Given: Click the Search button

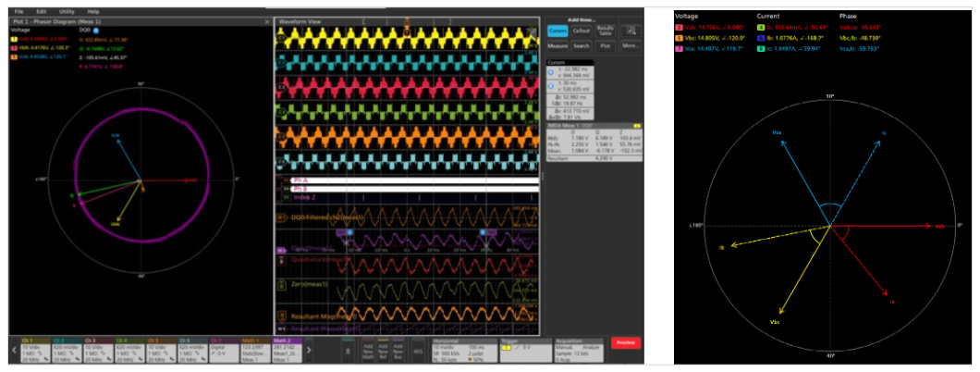Looking at the screenshot, I should [x=582, y=46].
